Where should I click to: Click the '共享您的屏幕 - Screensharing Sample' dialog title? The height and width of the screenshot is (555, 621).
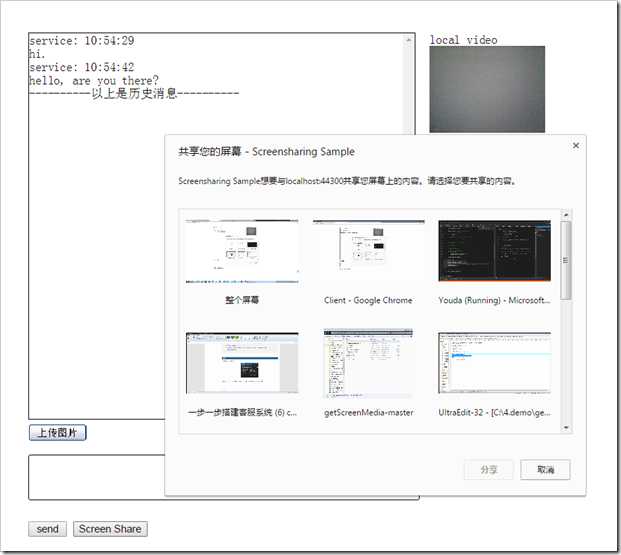266,152
